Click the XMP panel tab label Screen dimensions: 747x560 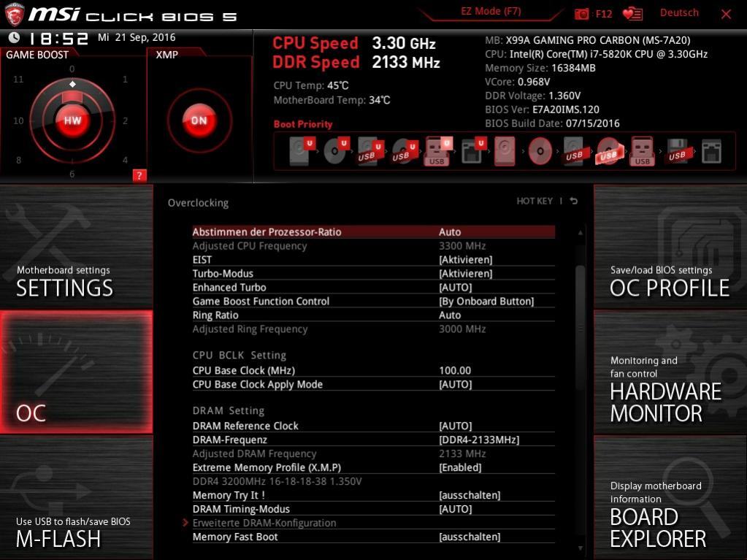click(166, 55)
